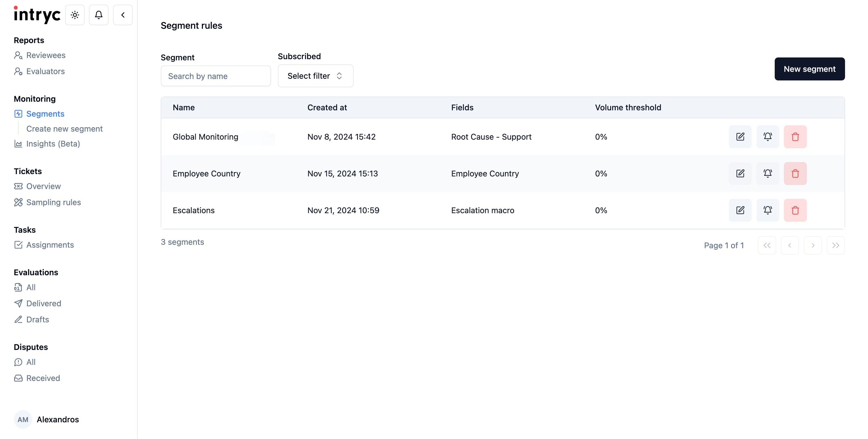Screen dimensions: 868x439
Task: Toggle alert subscription for Global Monitoring
Action: pyautogui.click(x=768, y=136)
